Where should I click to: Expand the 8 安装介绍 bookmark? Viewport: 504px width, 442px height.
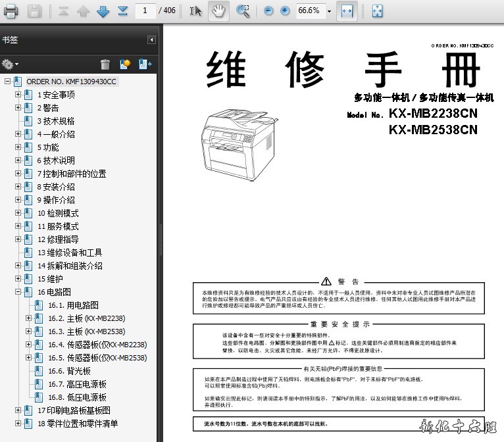tap(18, 187)
